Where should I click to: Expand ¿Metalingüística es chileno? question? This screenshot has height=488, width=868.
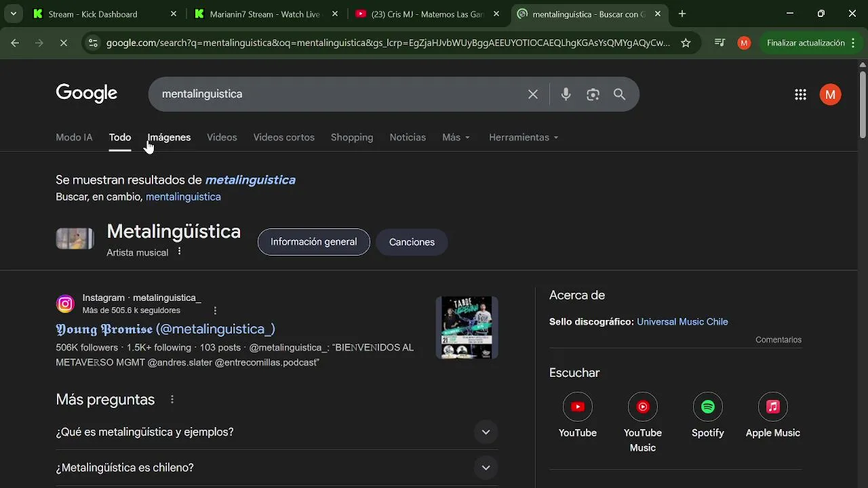tap(277, 468)
